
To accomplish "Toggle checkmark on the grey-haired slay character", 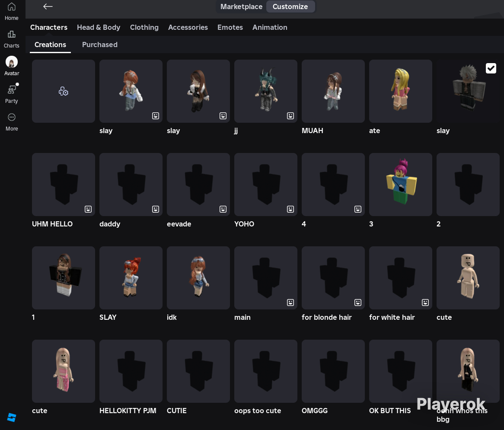I will pos(491,68).
